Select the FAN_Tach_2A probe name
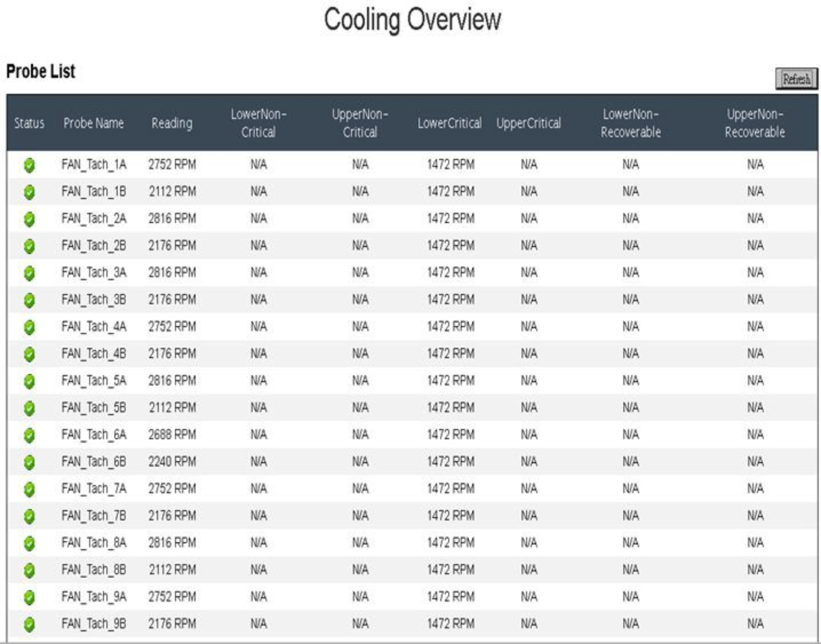The height and width of the screenshot is (644, 821). coord(94,219)
